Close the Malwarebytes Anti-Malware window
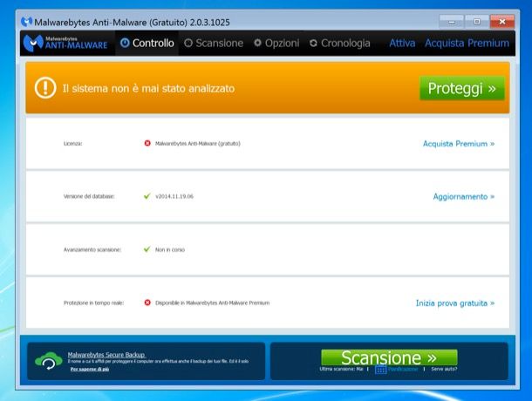This screenshot has width=532, height=401. (502, 22)
